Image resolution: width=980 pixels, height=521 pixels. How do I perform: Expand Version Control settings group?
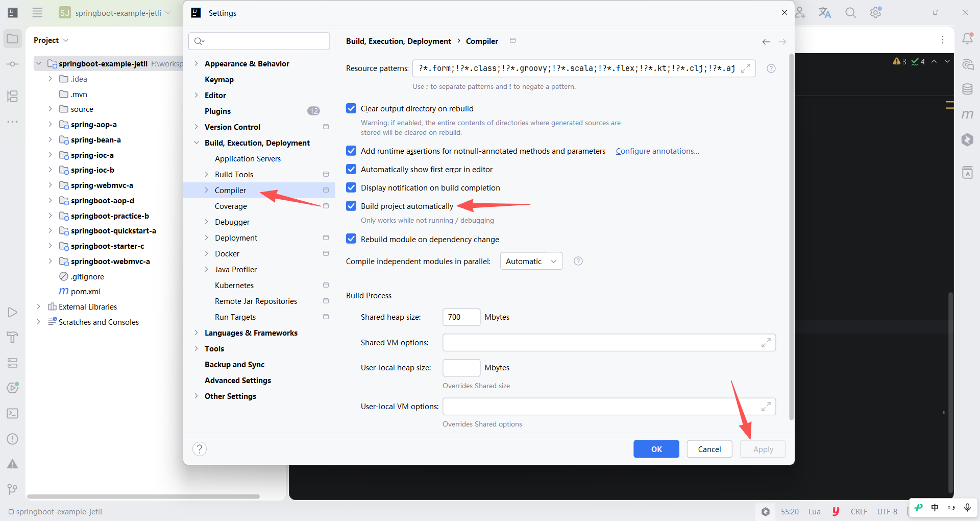197,127
